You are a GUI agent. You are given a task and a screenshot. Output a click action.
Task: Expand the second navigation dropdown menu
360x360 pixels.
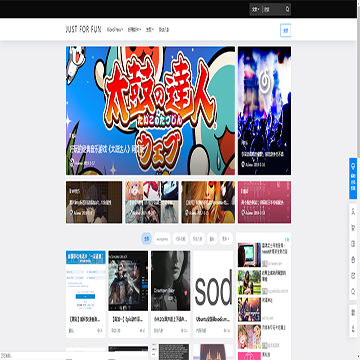(x=134, y=30)
